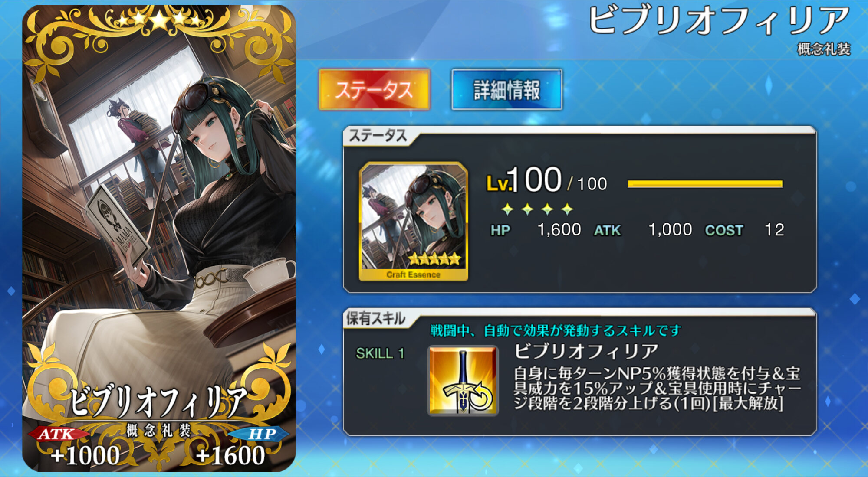Click the gold stars on thumbnail
This screenshot has width=868, height=477.
(x=434, y=259)
